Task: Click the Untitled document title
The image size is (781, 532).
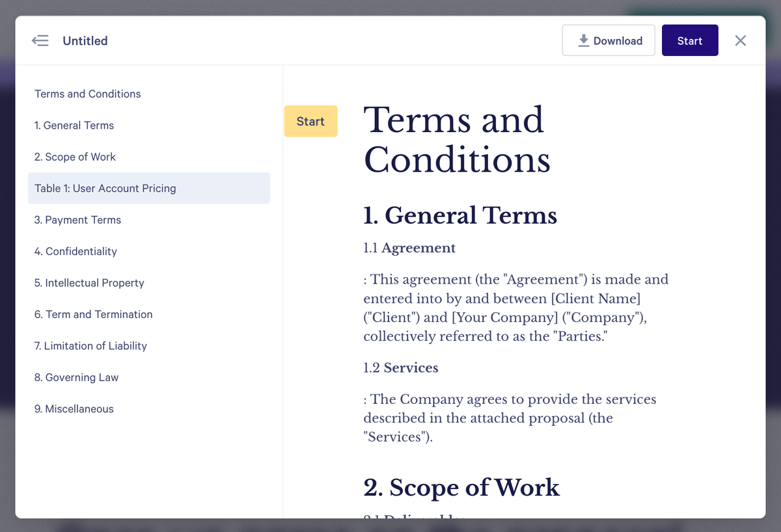Action: [85, 40]
